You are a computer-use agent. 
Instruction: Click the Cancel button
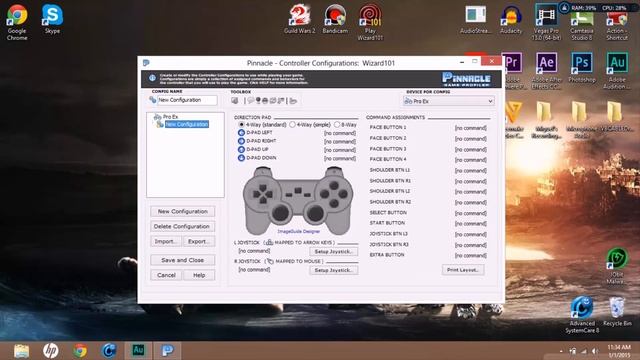[x=166, y=275]
